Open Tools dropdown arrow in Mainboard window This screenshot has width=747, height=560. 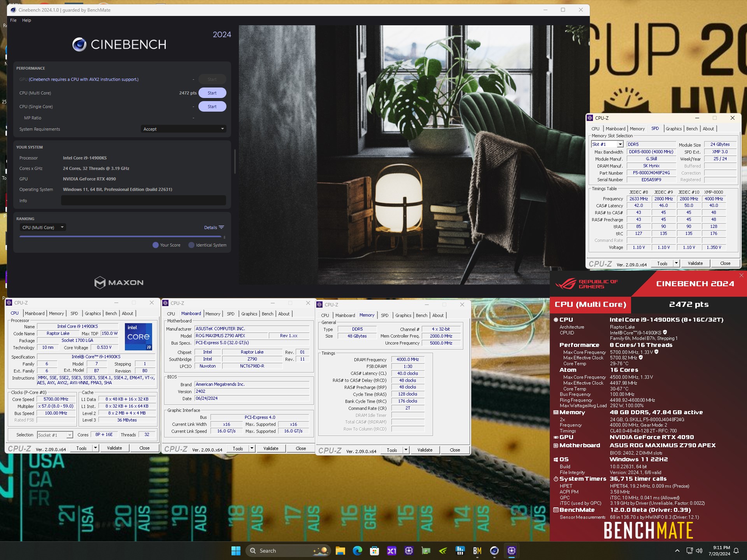click(252, 448)
